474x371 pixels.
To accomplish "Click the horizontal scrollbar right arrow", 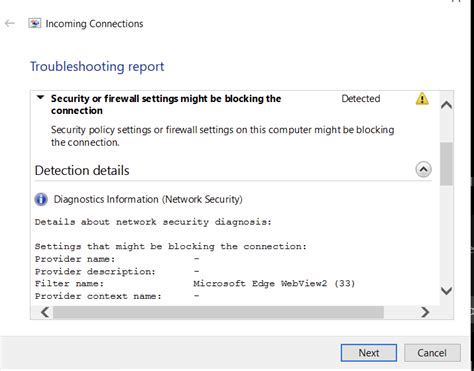I will pyautogui.click(x=425, y=312).
